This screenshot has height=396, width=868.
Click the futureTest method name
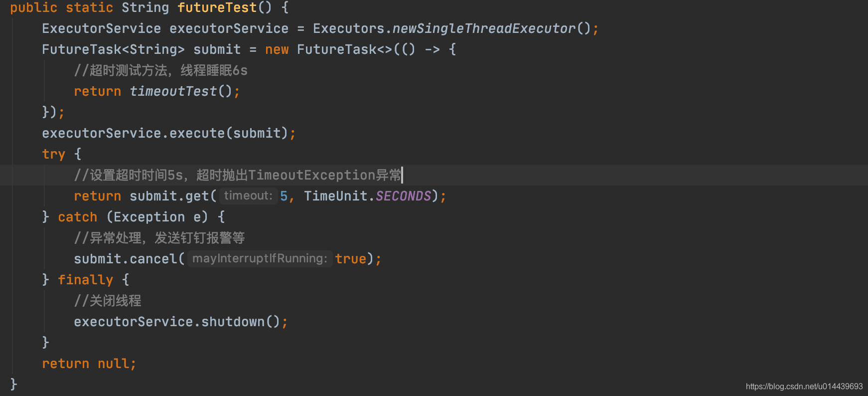(217, 7)
